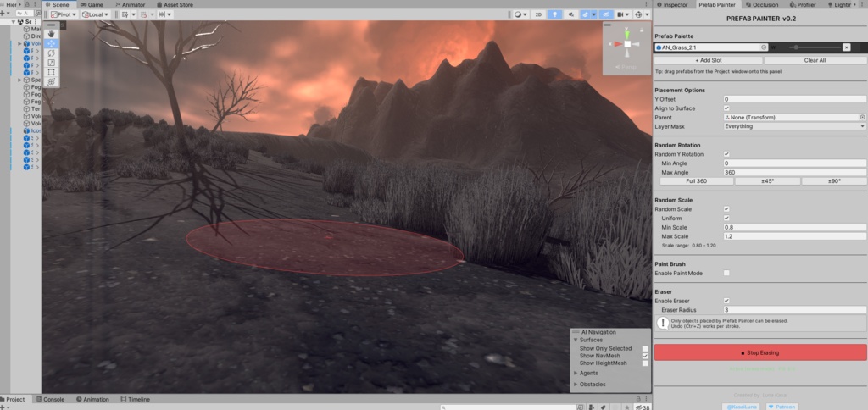Toggle Random Y Rotation checkbox
This screenshot has width=868, height=410.
[726, 154]
